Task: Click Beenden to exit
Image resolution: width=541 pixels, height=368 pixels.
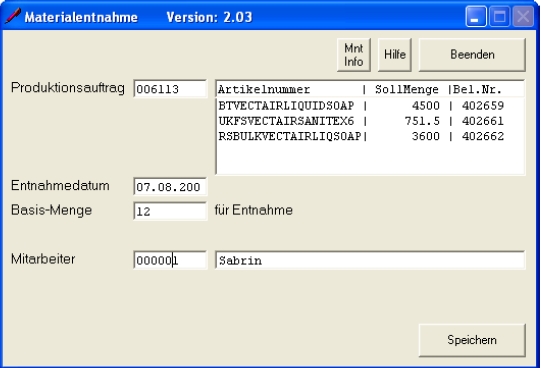Action: 472,55
